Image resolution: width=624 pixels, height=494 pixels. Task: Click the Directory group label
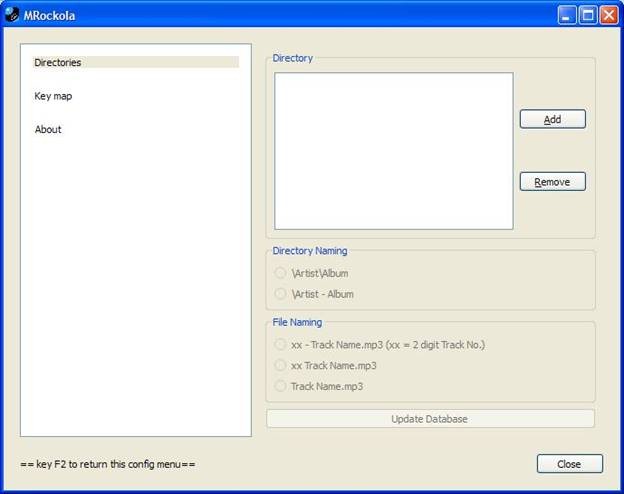point(292,58)
